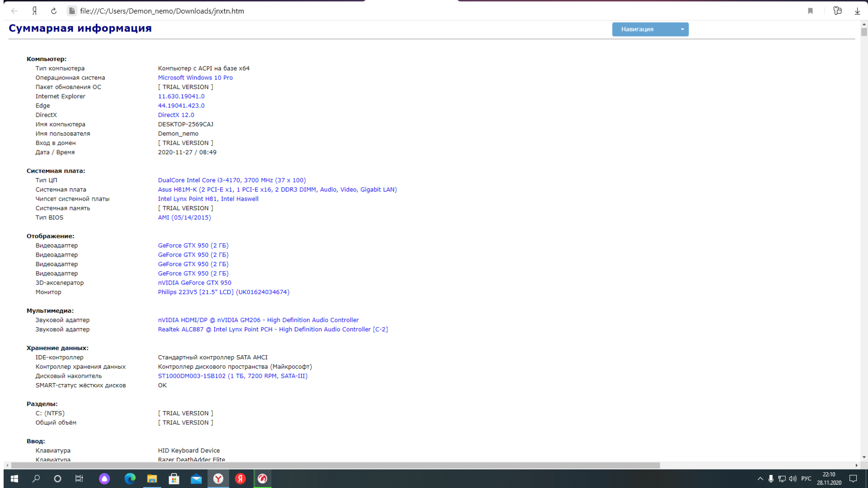
Task: Click the Стандартный контроллер SATA AHCI text
Action: [212, 357]
